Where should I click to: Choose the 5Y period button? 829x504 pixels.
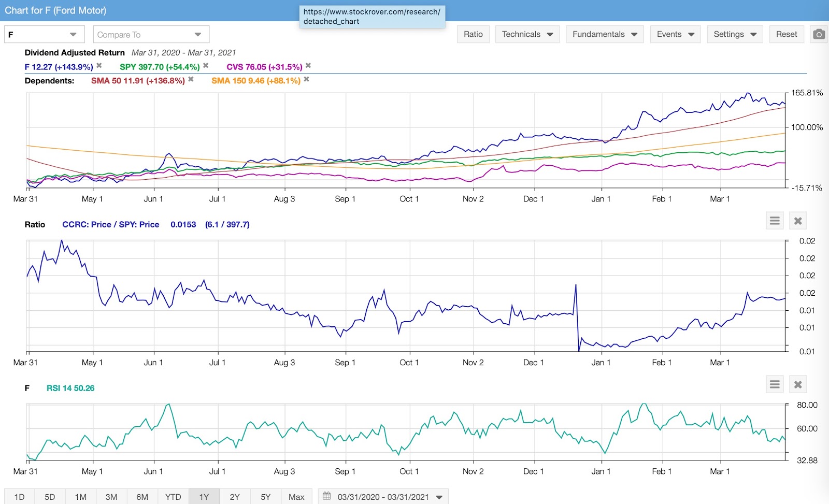(265, 497)
